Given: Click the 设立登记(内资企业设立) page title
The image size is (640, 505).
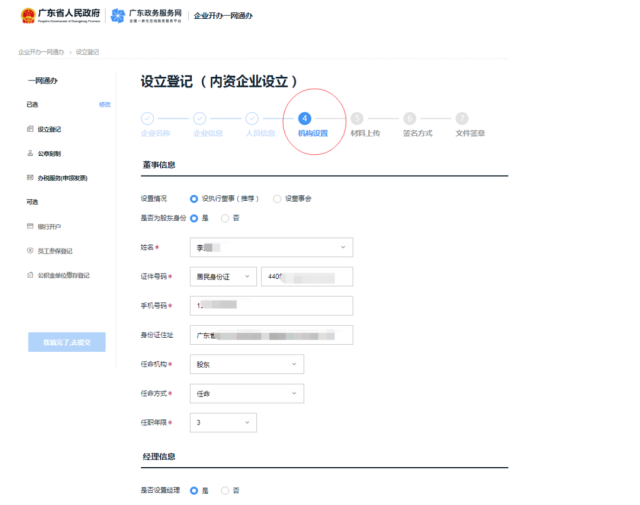Looking at the screenshot, I should 219,81.
